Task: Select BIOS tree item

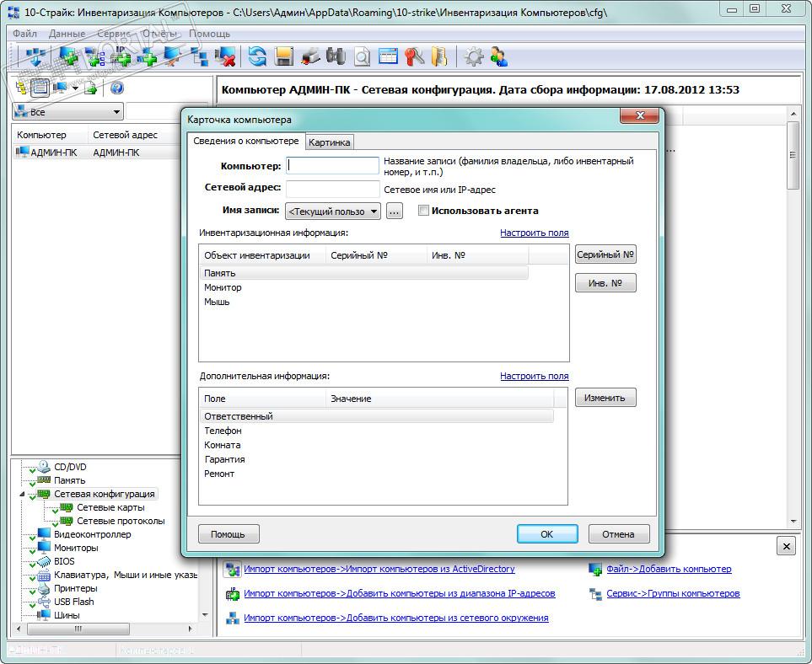Action: pyautogui.click(x=64, y=561)
